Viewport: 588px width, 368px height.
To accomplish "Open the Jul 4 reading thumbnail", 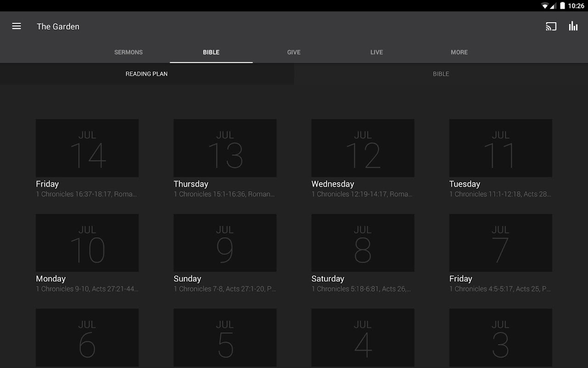I will (363, 338).
